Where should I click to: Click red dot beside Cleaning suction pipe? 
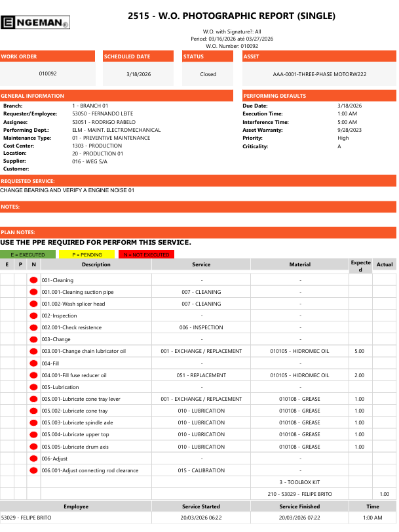pos(33,292)
